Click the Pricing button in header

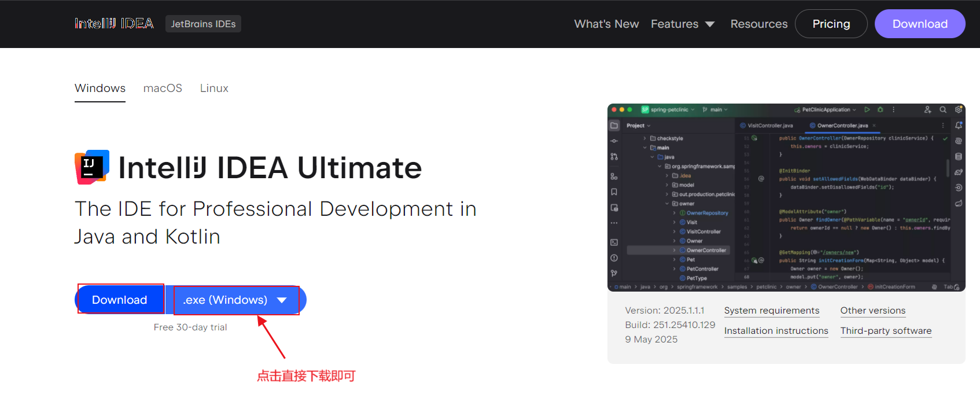click(831, 24)
